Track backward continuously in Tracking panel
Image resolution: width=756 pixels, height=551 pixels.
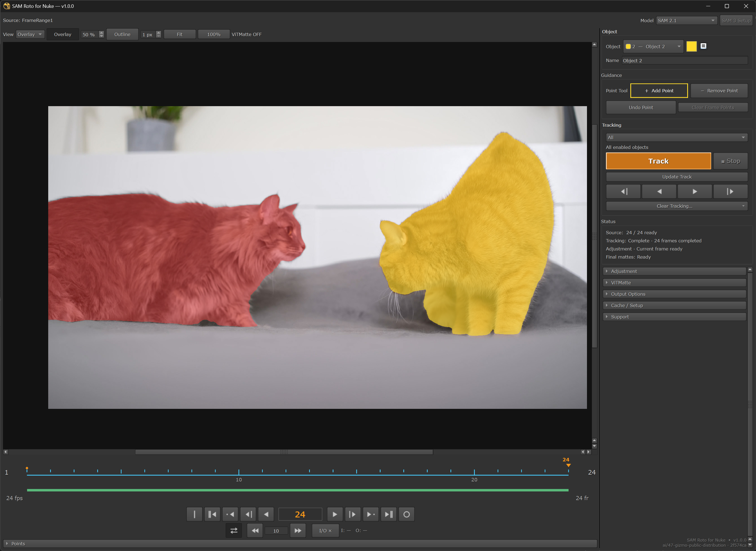[x=659, y=191]
